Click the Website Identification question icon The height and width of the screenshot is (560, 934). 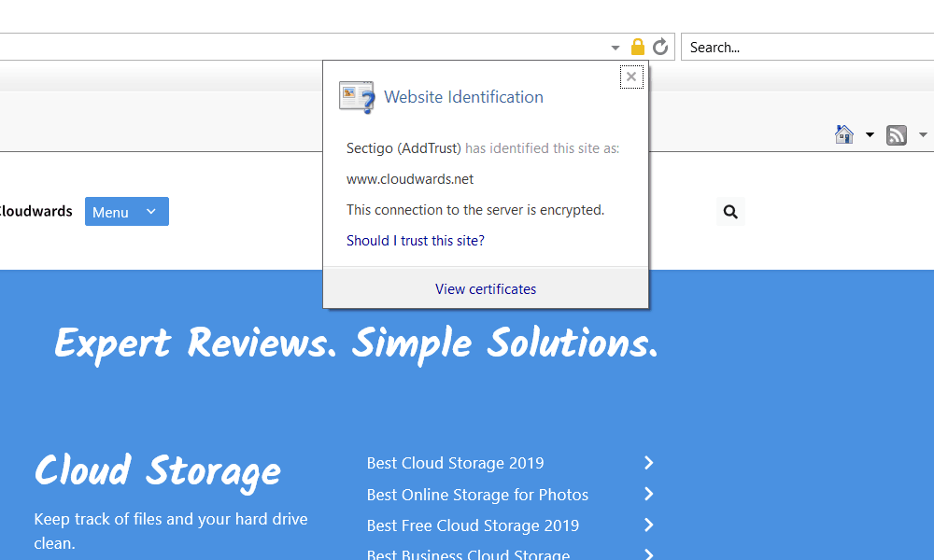tap(356, 97)
